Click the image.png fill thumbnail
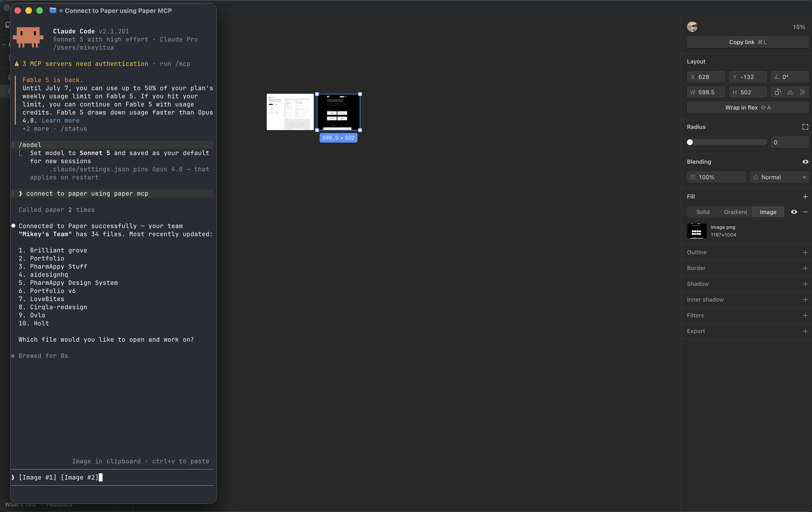 pos(697,231)
